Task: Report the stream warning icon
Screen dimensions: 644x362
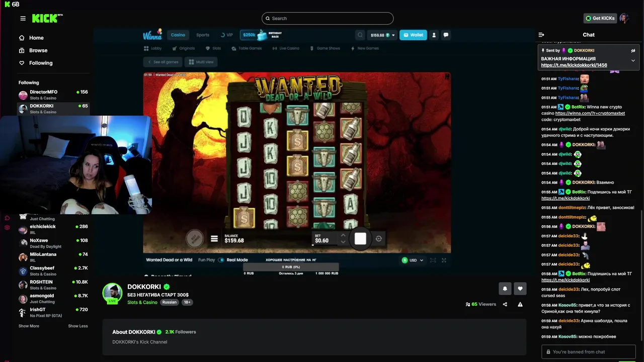Action: pos(520,304)
